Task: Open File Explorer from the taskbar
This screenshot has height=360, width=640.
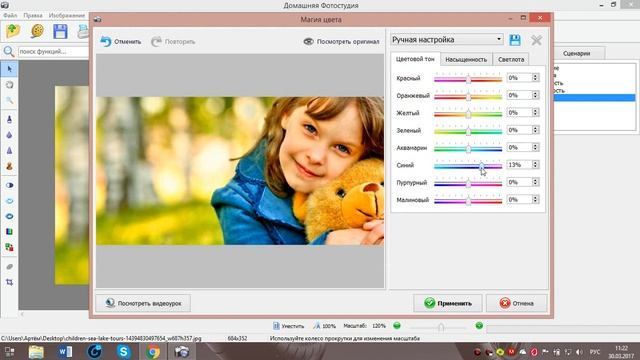Action: [x=36, y=351]
